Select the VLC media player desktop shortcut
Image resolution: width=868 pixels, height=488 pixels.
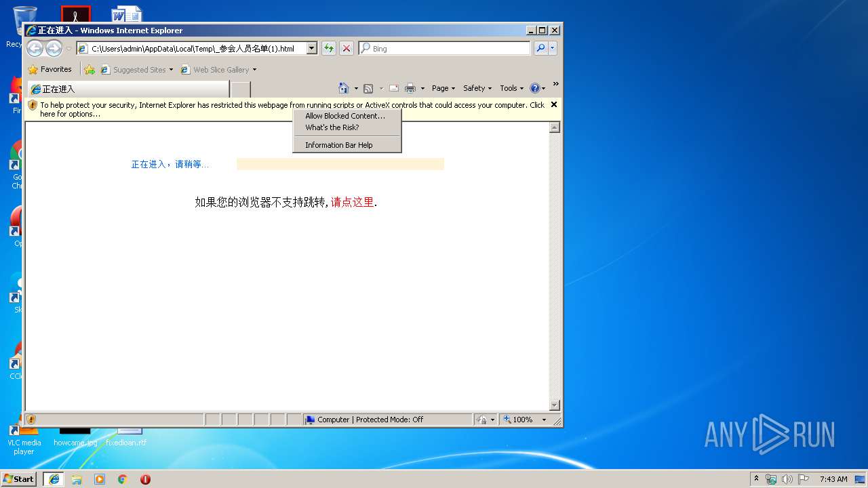coord(24,439)
